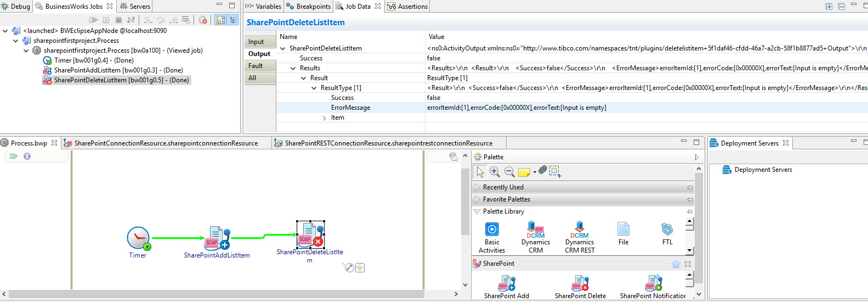Viewport: 868px width, 302px height.
Task: Open the Dynamics CRM REST palette
Action: point(580,237)
